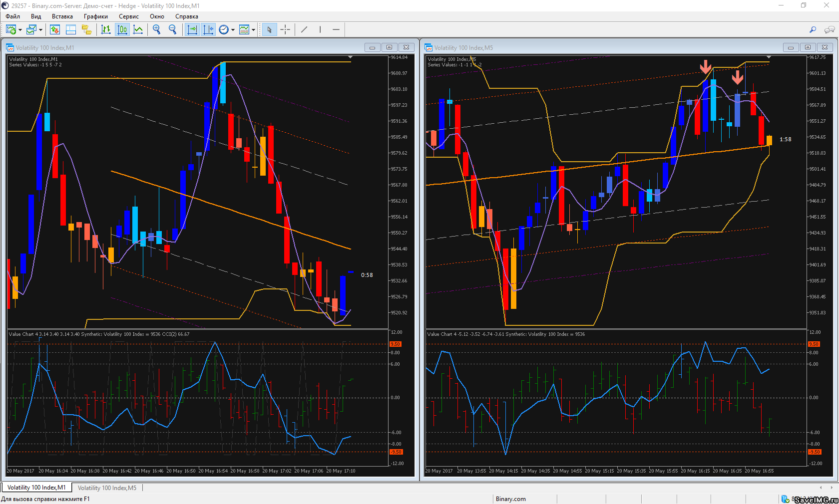Click the search magnifier in toolbar

pos(813,30)
